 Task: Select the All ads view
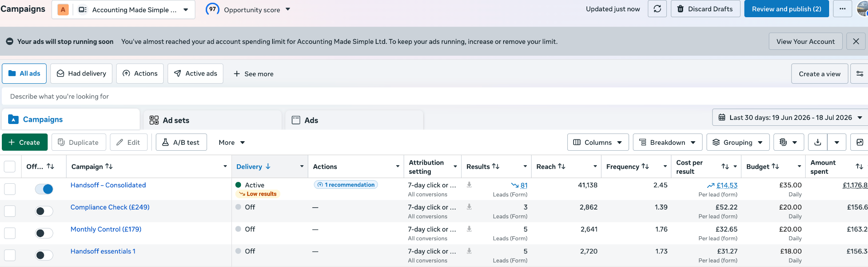24,74
